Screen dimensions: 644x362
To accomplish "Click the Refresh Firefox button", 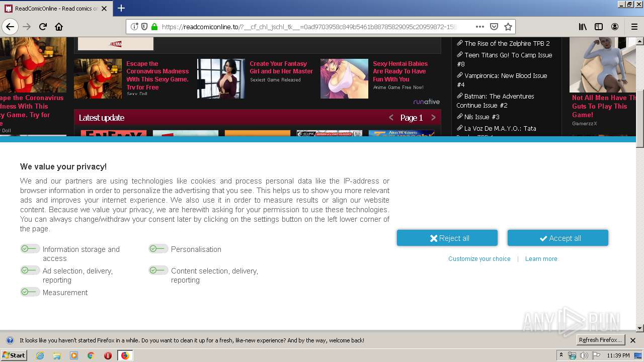I will click(x=600, y=340).
